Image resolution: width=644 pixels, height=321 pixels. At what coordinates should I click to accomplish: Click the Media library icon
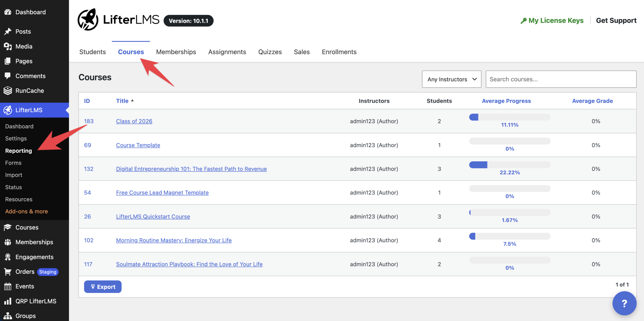point(8,46)
